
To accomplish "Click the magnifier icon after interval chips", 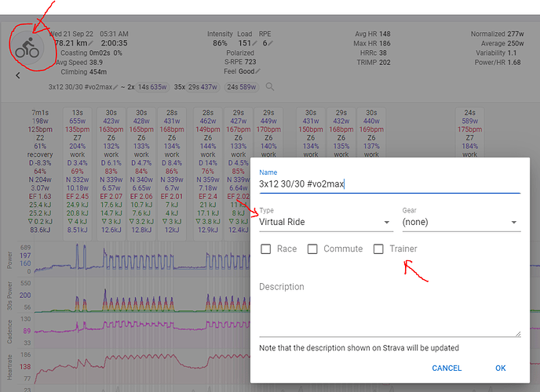I will click(x=270, y=87).
